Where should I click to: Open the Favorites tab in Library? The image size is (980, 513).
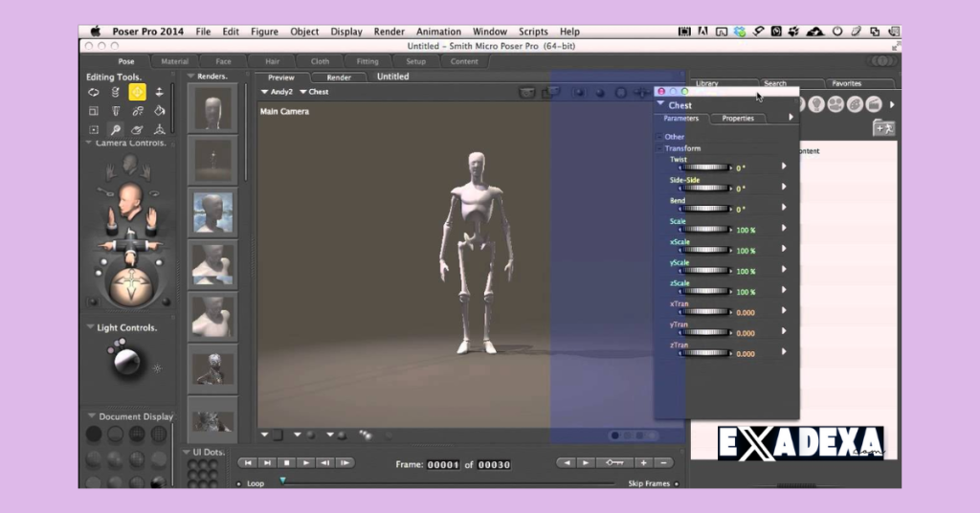[846, 83]
